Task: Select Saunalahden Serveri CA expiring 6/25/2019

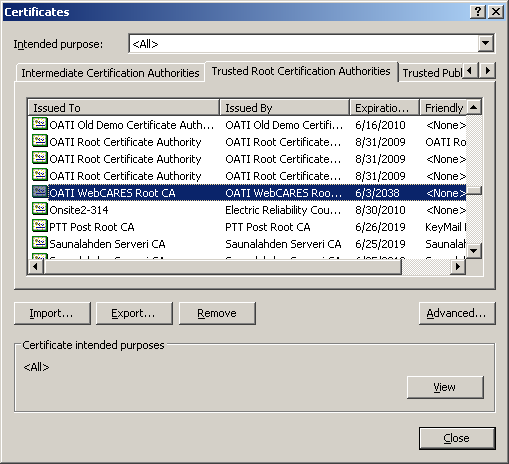Action: 247,244
